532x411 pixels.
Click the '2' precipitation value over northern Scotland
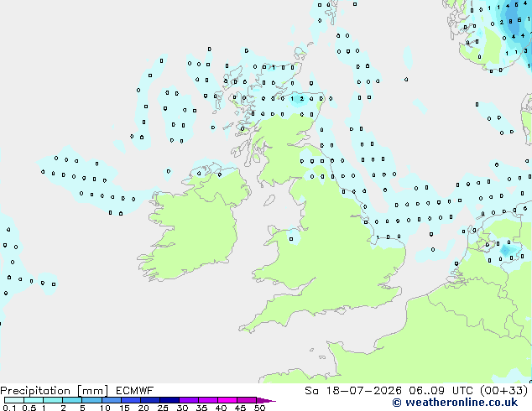click(301, 99)
